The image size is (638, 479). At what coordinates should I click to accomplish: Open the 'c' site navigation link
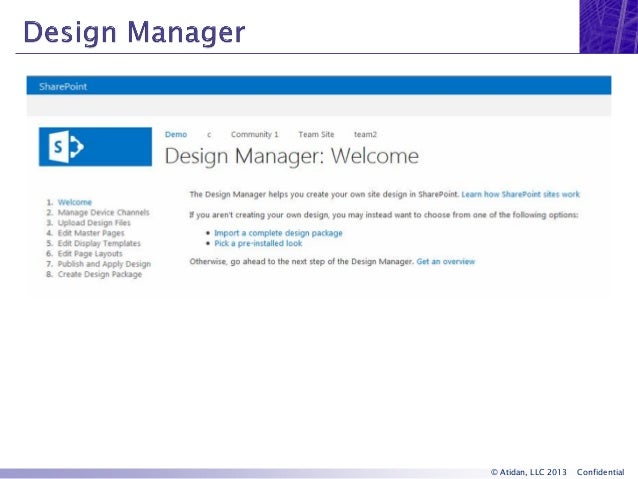209,135
